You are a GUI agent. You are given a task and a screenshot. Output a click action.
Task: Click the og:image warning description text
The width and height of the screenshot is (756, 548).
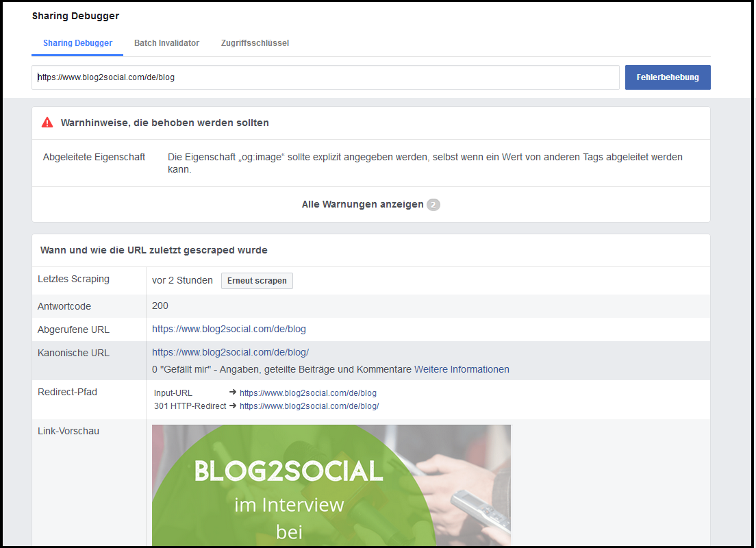pos(425,163)
